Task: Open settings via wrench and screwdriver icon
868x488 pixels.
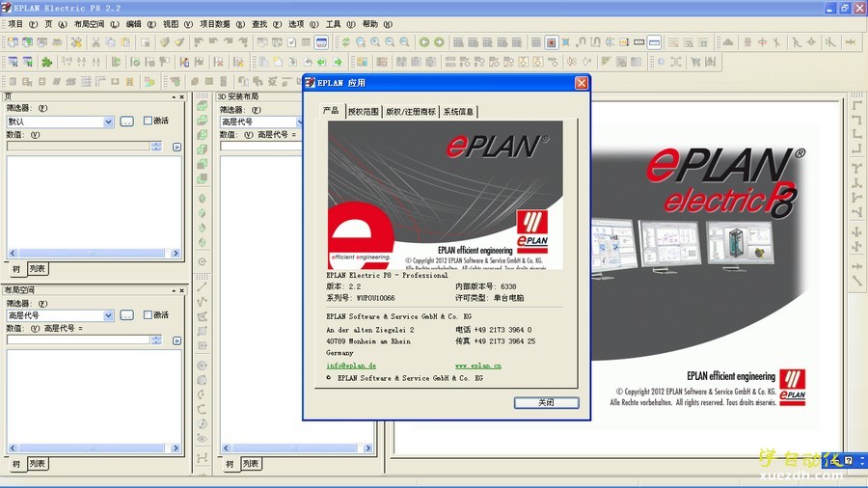Action: (x=76, y=42)
